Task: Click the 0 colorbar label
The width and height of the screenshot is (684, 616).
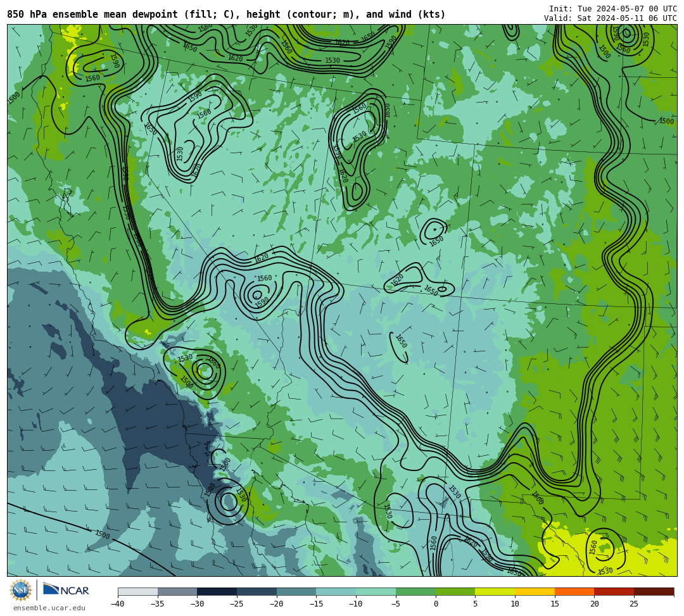Action: coord(435,604)
